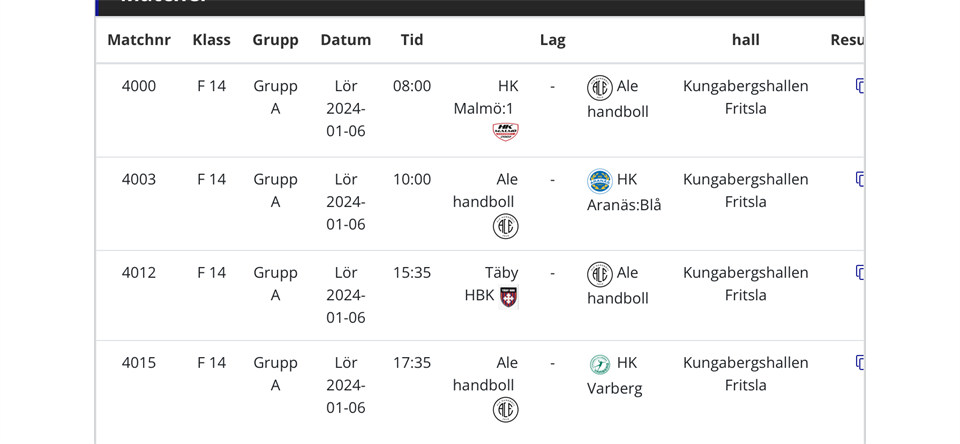Open Kungabergshallen Fritsla for match 4000
Image resolution: width=960 pixels, height=444 pixels.
click(x=745, y=97)
